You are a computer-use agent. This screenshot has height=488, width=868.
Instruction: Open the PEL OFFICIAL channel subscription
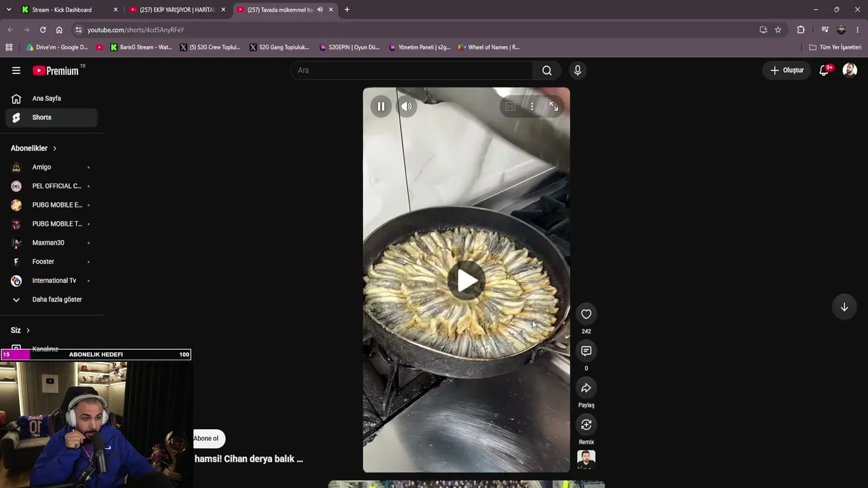pyautogui.click(x=52, y=186)
